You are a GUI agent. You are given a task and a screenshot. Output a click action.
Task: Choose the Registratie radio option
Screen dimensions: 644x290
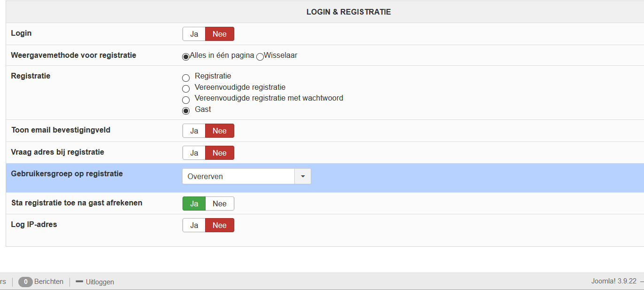click(186, 78)
